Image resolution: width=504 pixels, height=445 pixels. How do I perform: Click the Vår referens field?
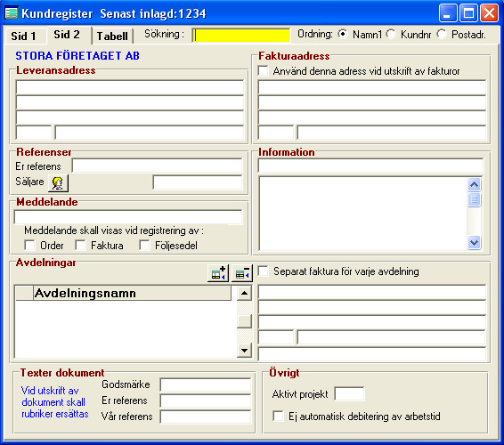click(206, 417)
